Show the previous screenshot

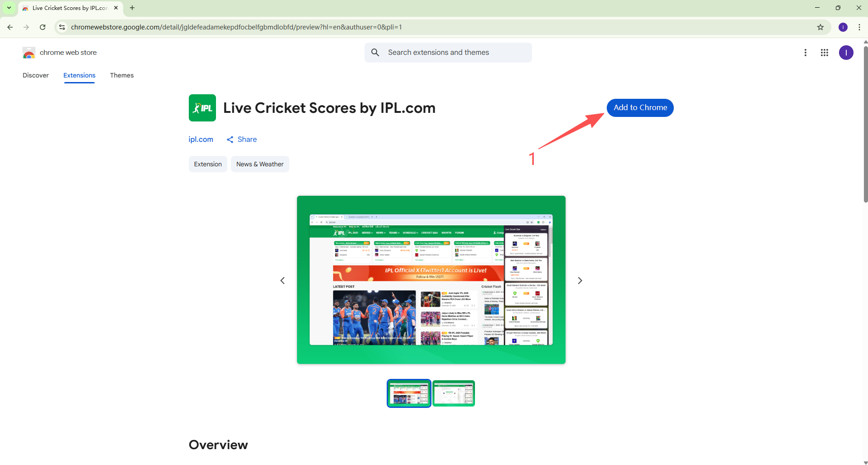point(283,281)
